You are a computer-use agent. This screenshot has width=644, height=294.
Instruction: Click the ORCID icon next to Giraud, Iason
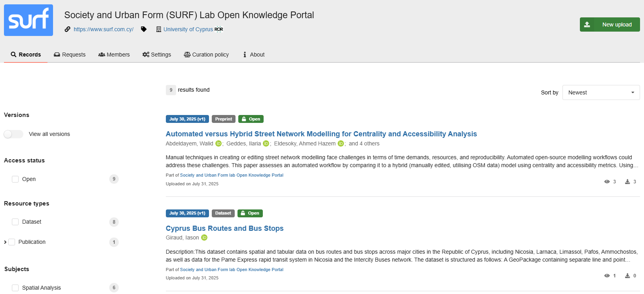click(x=204, y=237)
